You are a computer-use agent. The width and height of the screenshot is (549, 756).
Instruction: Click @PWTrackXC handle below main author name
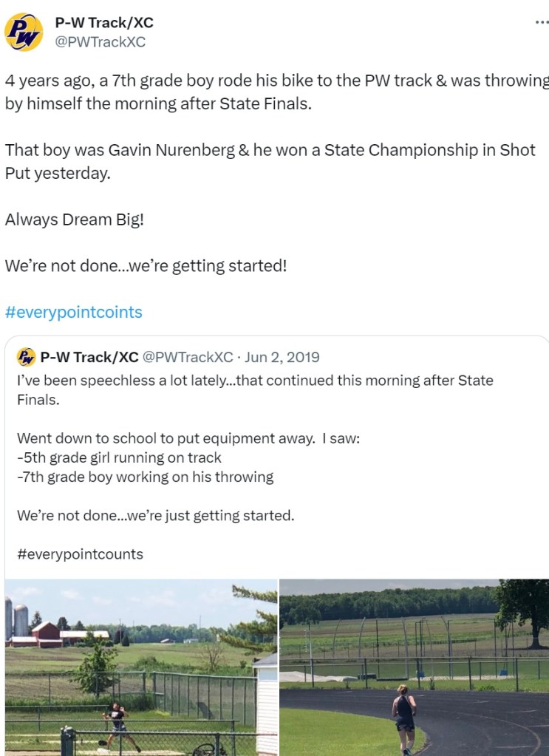100,42
